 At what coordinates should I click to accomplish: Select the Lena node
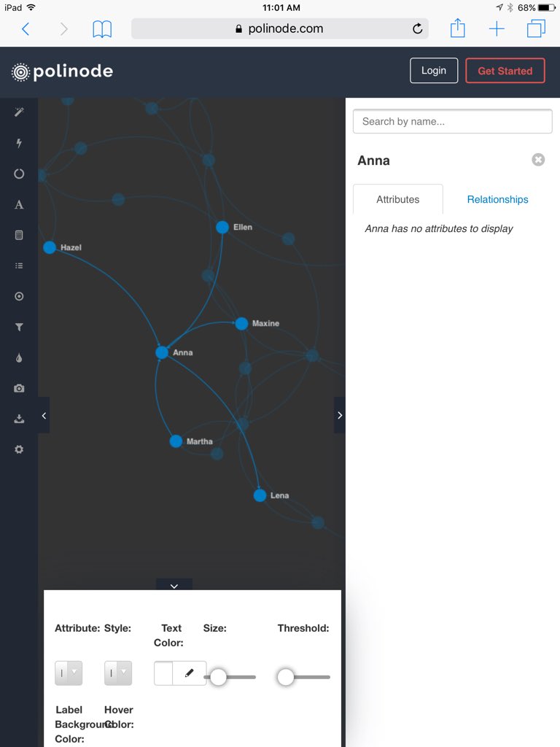click(x=260, y=495)
